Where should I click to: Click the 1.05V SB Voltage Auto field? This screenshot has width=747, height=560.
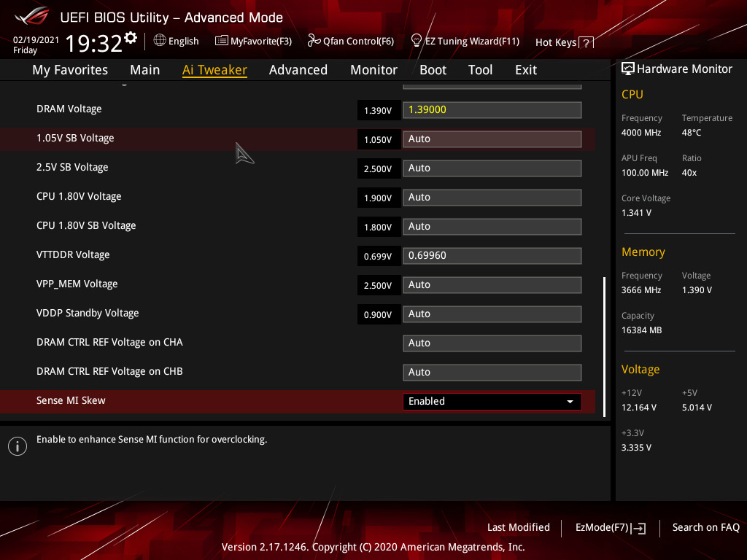tap(492, 139)
